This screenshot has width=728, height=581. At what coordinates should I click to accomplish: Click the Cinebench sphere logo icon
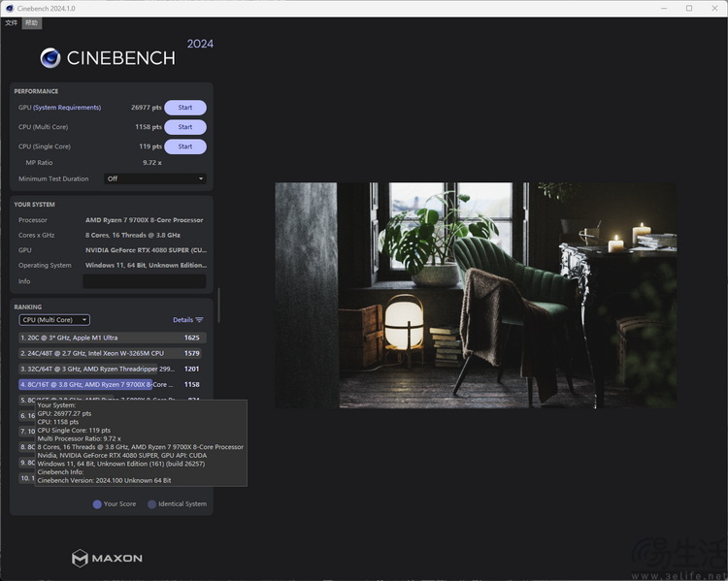point(50,58)
